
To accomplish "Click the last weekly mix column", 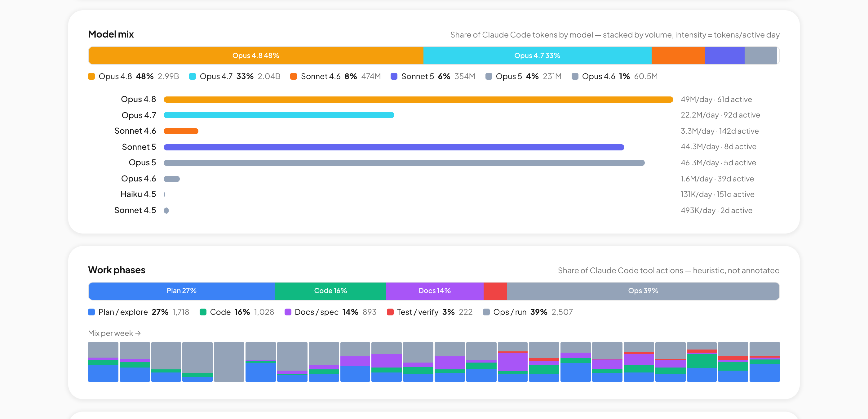I will [x=764, y=362].
